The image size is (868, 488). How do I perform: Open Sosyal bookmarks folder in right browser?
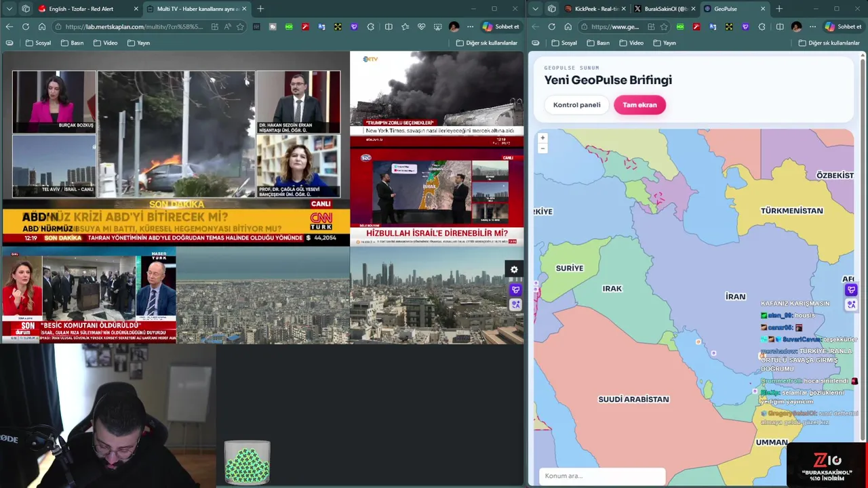[564, 43]
